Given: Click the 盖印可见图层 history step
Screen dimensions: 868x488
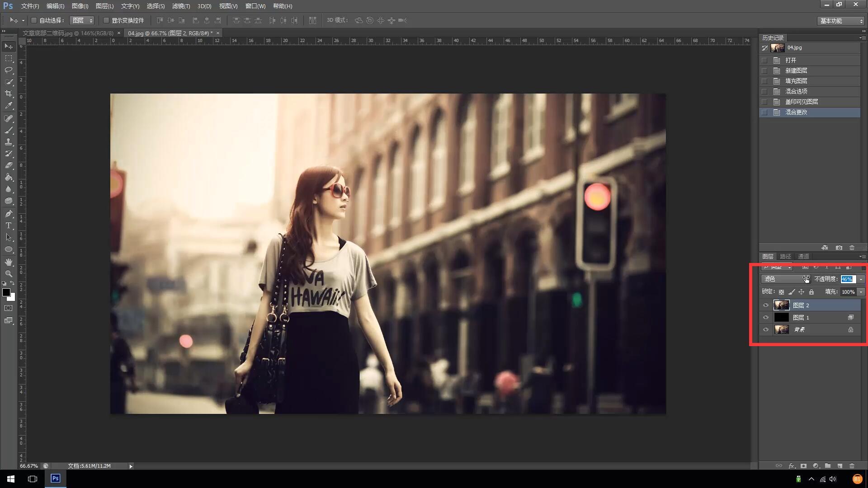Looking at the screenshot, I should 802,102.
